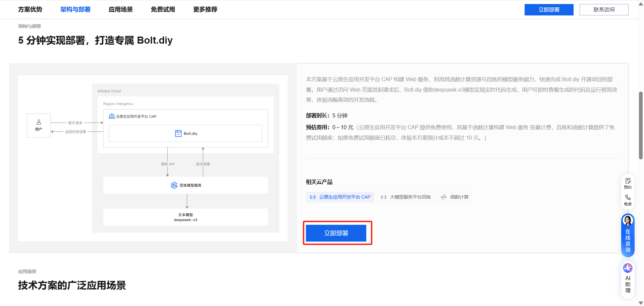Click the architecture diagram image
The height and width of the screenshot is (306, 644).
pos(153,158)
